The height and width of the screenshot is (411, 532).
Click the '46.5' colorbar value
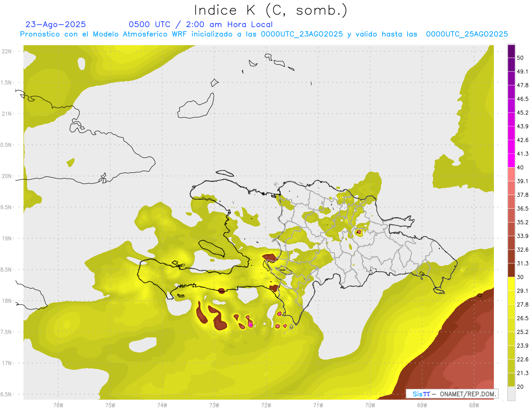tap(522, 99)
